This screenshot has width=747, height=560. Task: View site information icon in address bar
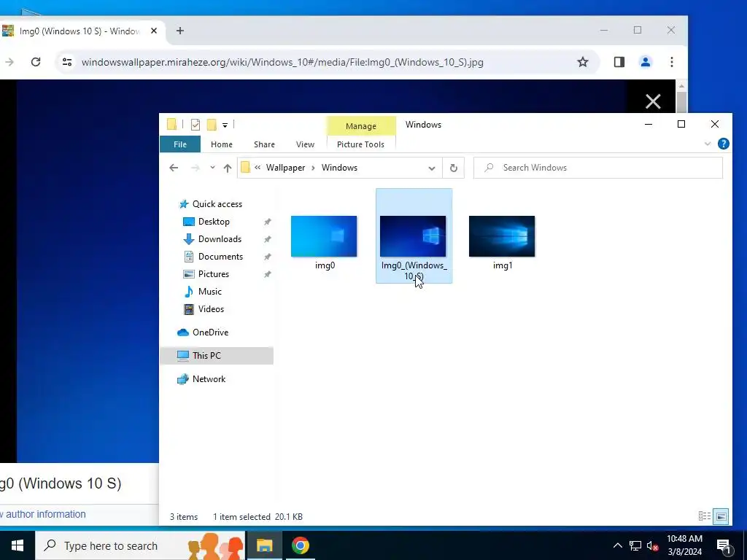click(x=67, y=62)
